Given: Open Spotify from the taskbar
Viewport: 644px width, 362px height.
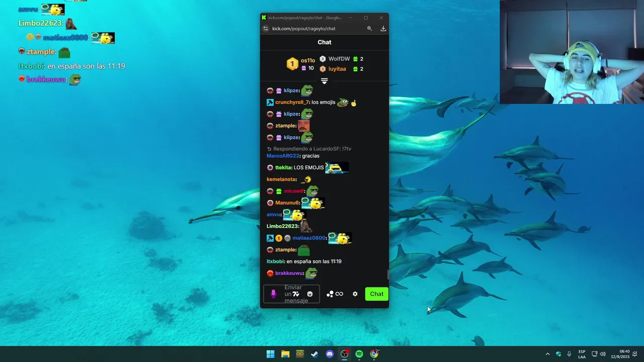Looking at the screenshot, I should pos(359,354).
